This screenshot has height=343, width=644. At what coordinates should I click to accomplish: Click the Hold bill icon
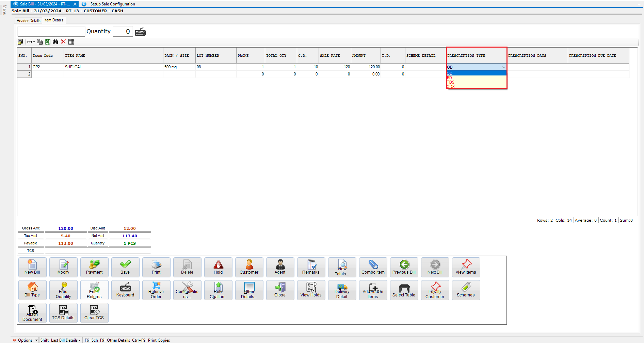tap(218, 267)
